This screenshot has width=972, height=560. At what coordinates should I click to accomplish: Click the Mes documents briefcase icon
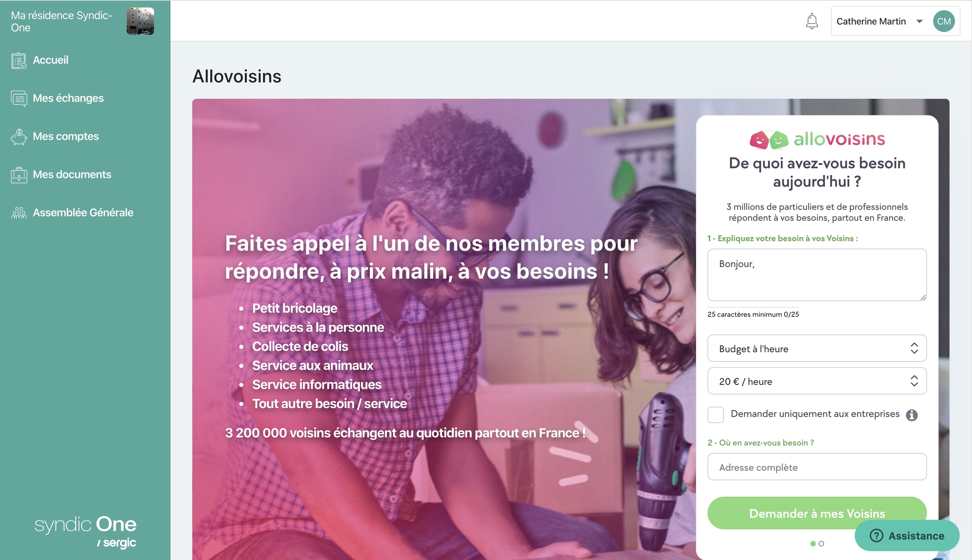[x=19, y=175]
